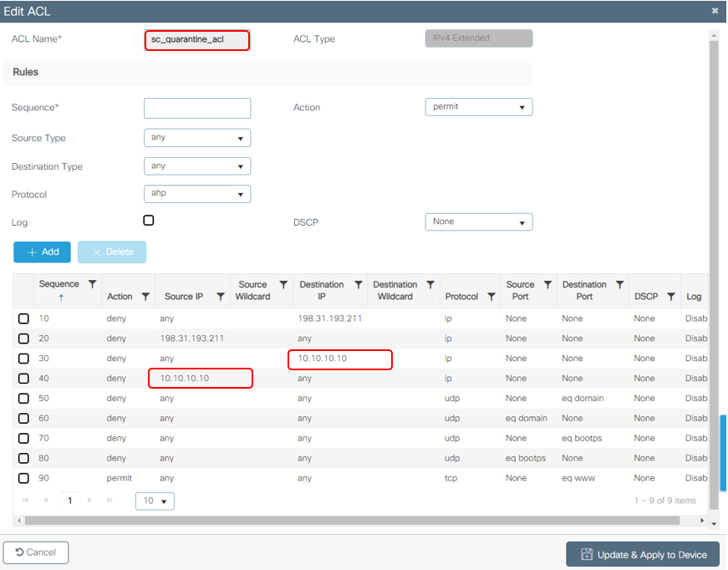The image size is (728, 570).
Task: Open Destination Wildcard filter icon
Action: point(430,284)
